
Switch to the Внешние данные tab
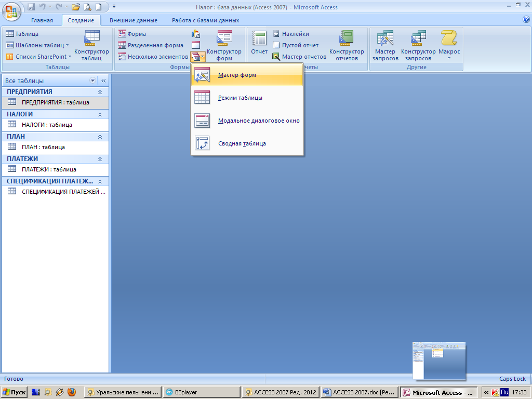pos(134,20)
